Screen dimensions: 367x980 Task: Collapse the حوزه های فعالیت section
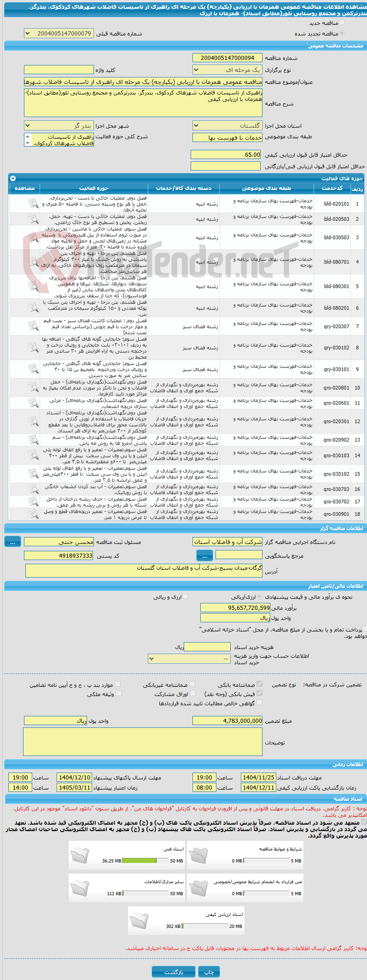pyautogui.click(x=13, y=178)
